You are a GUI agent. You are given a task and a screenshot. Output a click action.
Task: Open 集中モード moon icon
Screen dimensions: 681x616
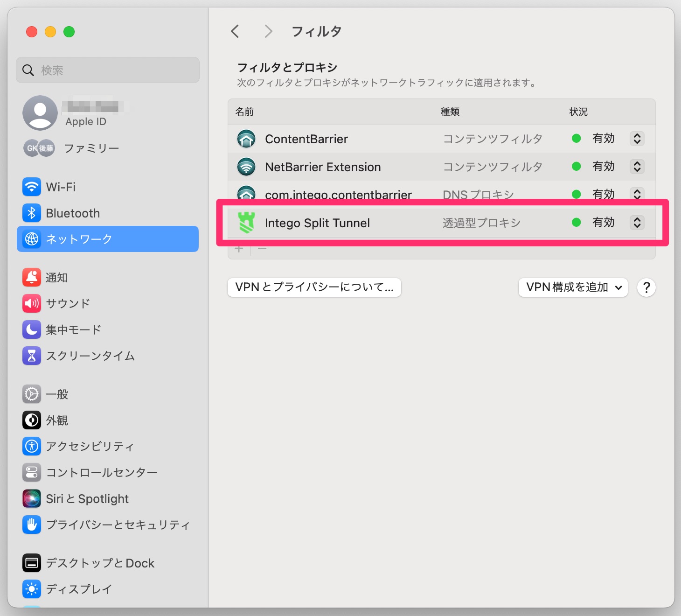pyautogui.click(x=32, y=329)
